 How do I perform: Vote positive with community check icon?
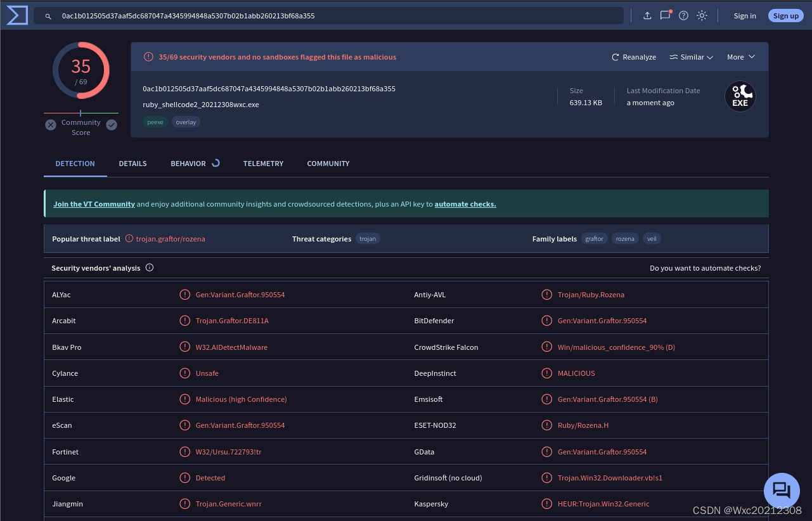tap(112, 125)
